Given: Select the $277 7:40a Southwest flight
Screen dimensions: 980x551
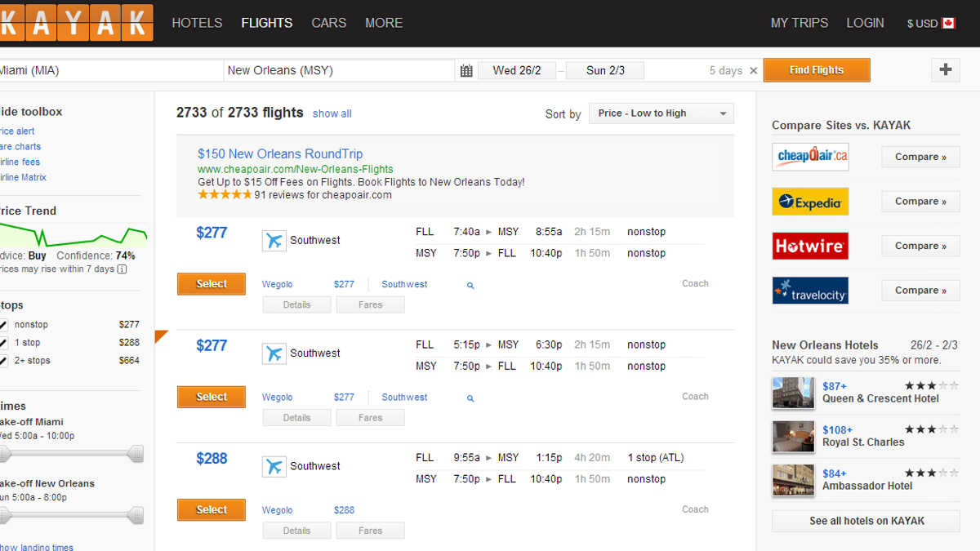Looking at the screenshot, I should [212, 284].
